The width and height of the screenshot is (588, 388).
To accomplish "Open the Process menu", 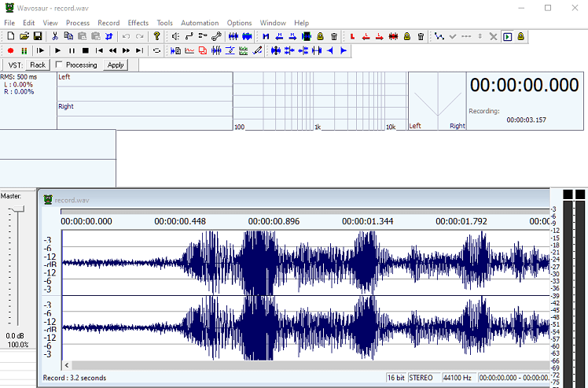I will [x=78, y=23].
